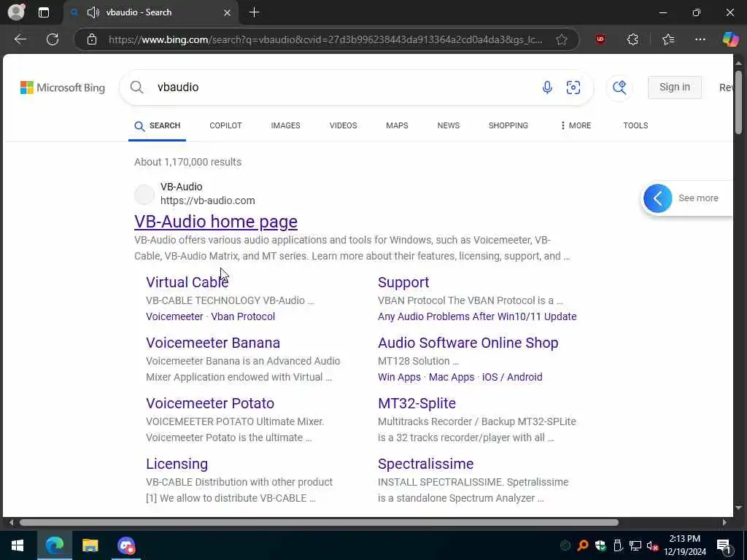The height and width of the screenshot is (560, 747).
Task: Switch to the VIDEOS tab
Action: 343,125
